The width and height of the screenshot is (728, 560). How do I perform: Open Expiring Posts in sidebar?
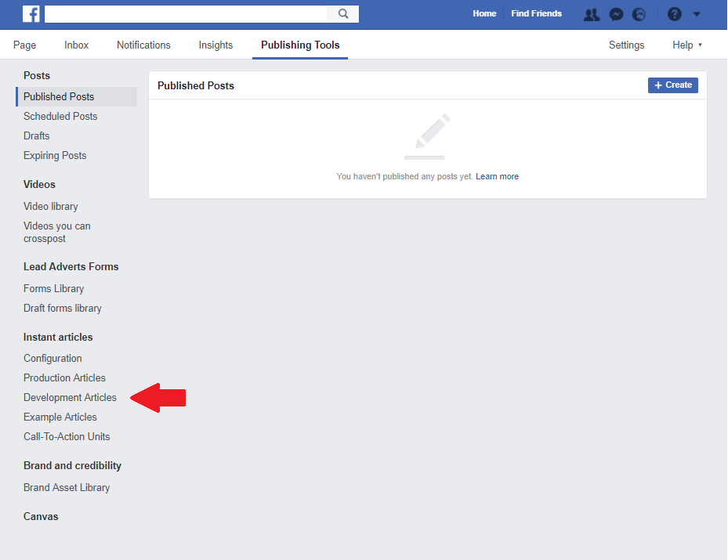[x=55, y=155]
